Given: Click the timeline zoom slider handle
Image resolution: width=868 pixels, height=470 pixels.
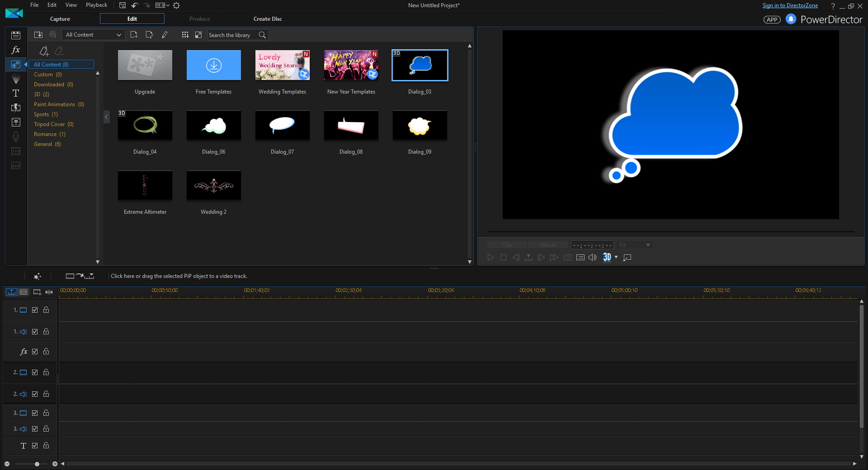Looking at the screenshot, I should click(37, 464).
